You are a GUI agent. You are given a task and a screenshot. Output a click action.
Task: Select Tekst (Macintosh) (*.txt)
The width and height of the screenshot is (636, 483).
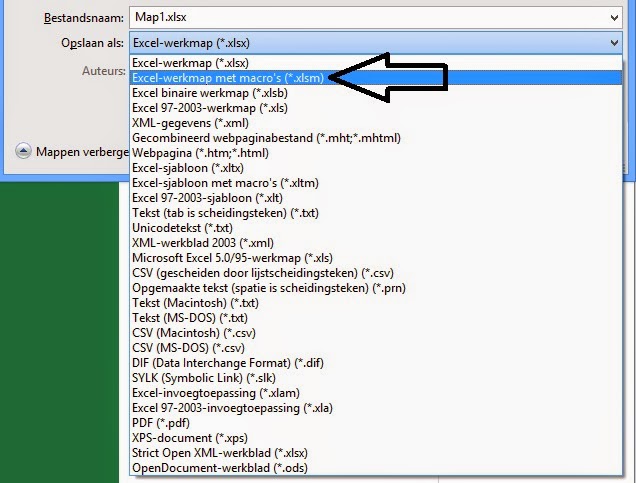376,303
